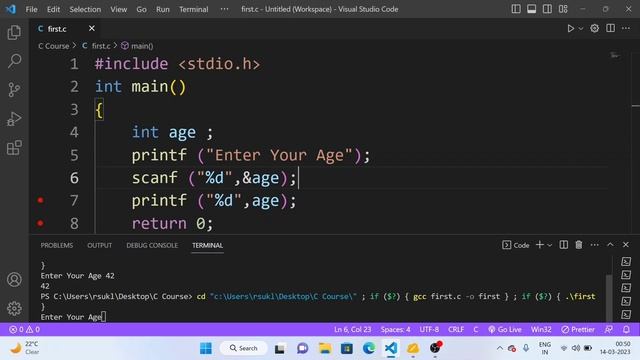Open the Run and Debug view
640x360 pixels.
(x=14, y=119)
